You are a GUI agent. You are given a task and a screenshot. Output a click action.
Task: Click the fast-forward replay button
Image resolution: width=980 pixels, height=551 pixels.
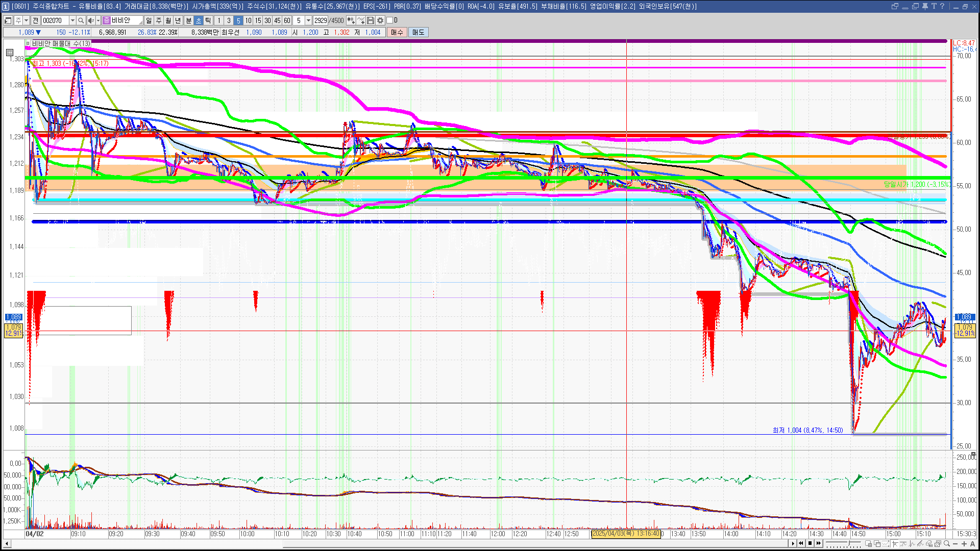[x=819, y=543]
